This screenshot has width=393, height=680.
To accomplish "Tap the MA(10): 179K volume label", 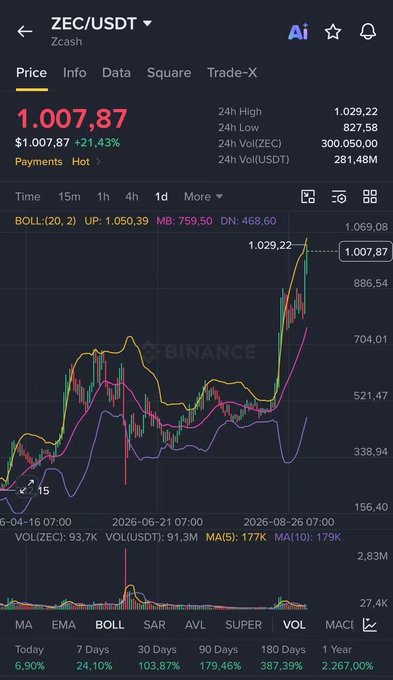I will [308, 537].
